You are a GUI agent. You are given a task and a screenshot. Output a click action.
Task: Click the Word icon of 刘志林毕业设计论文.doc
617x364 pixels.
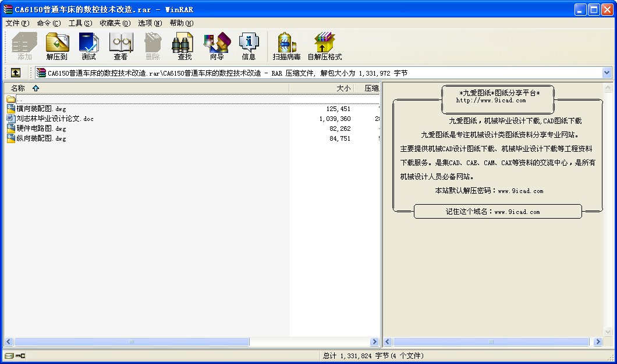click(x=11, y=118)
